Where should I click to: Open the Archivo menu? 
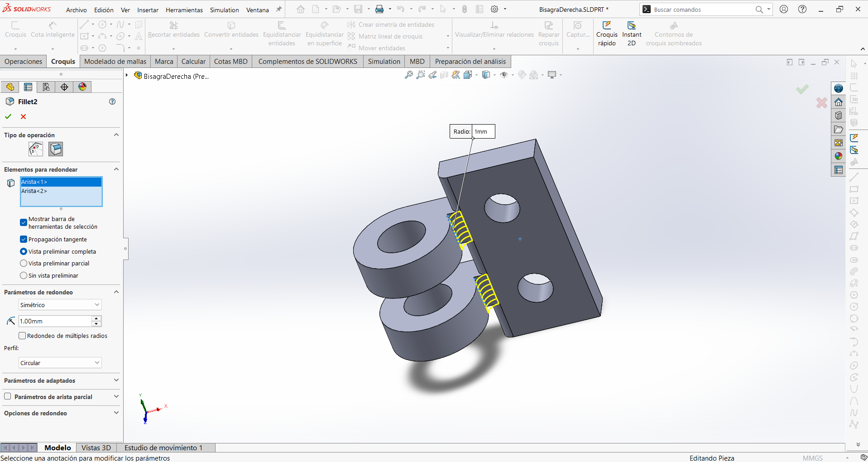point(76,10)
